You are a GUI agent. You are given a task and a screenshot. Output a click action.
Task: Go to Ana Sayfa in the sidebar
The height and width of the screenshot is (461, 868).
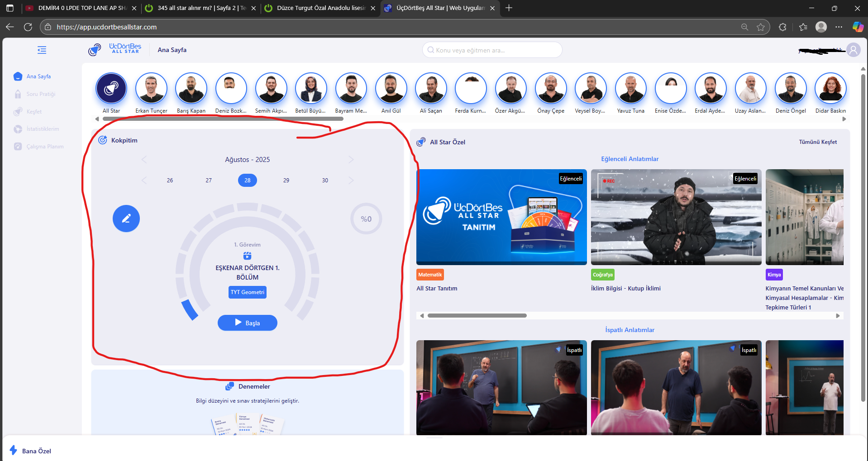[x=33, y=76]
